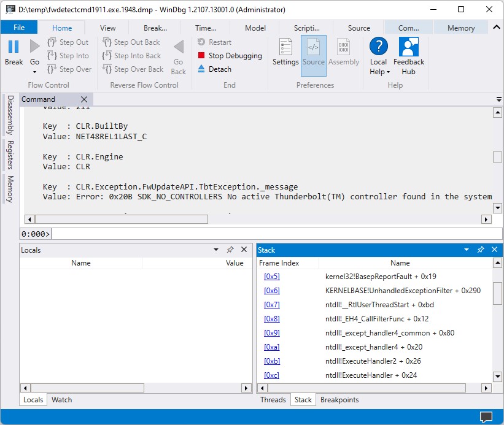Click Command horizontal scrollbar thumb

122,220
